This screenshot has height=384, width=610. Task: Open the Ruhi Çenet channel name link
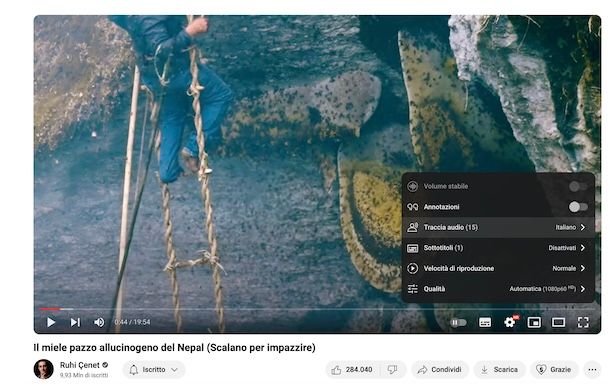tap(80, 365)
